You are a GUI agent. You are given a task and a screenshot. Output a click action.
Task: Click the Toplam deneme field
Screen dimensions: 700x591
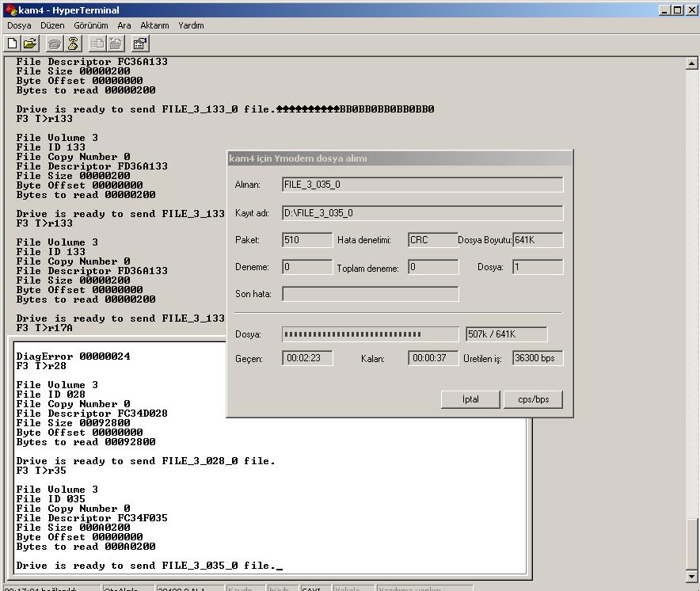(433, 267)
